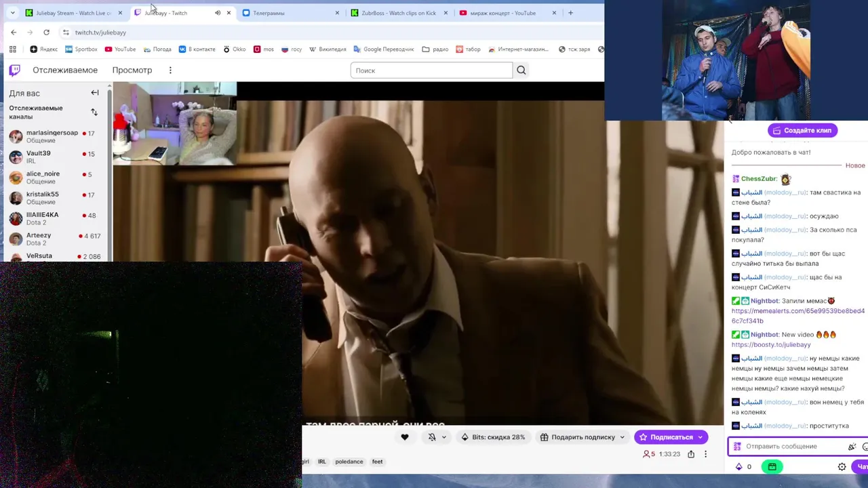Image resolution: width=868 pixels, height=488 pixels.
Task: Follow channel with the heart icon
Action: 405,437
